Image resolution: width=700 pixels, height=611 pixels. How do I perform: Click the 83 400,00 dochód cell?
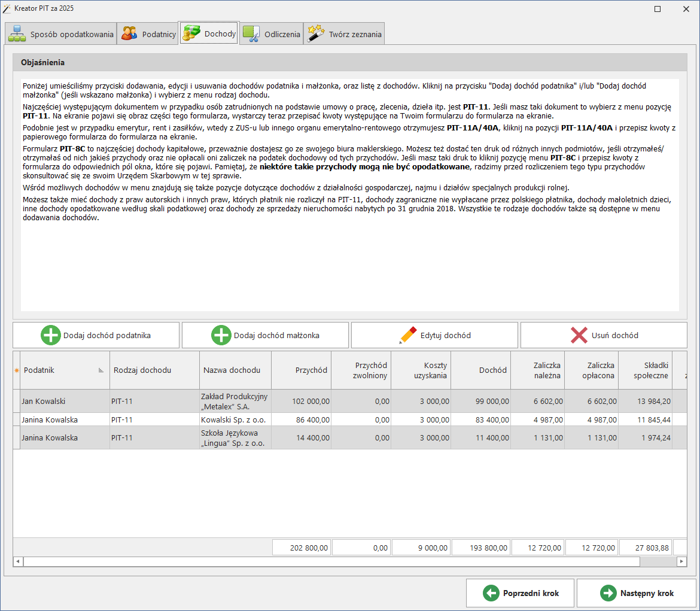481,420
